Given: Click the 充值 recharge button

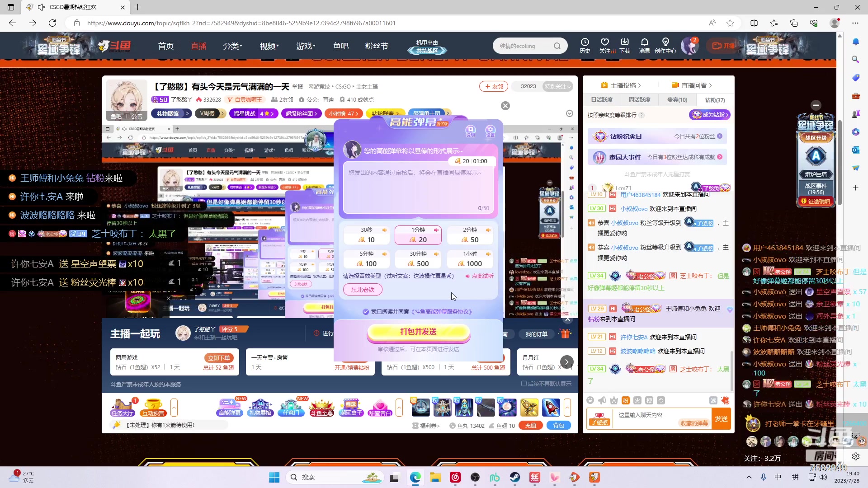Looking at the screenshot, I should point(531,426).
